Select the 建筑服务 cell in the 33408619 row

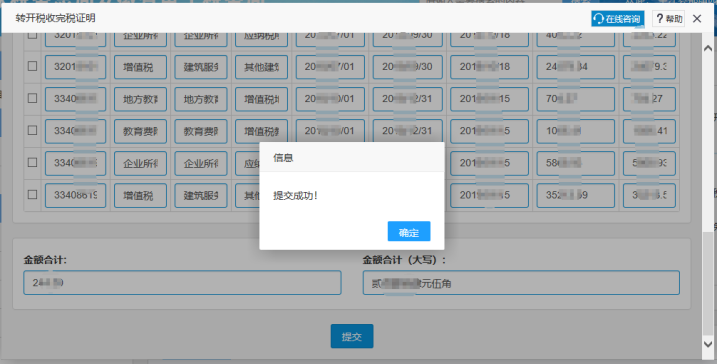tap(201, 196)
